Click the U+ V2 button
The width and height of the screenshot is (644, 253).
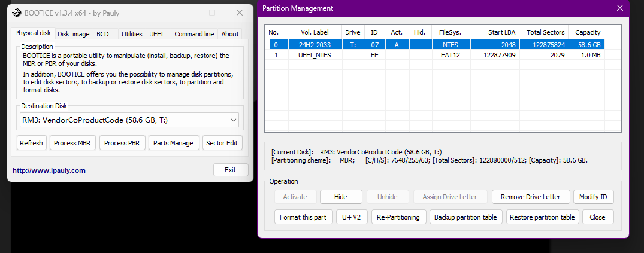[351, 217]
